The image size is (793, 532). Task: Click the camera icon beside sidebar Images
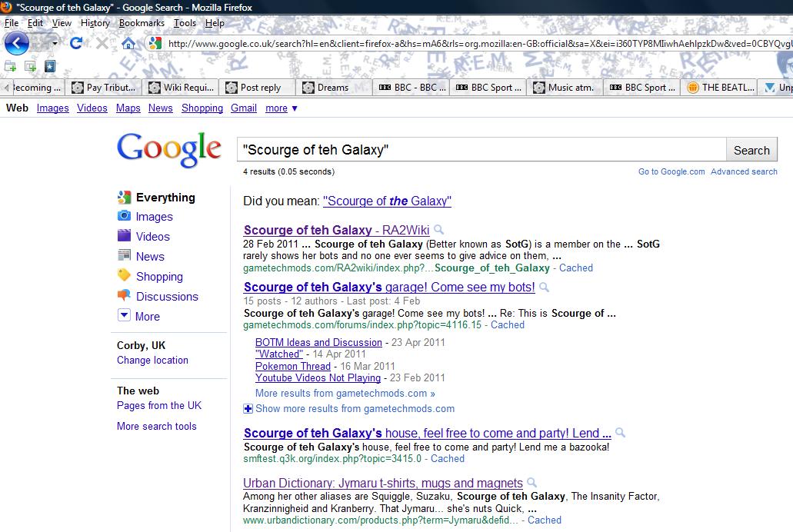pos(124,216)
